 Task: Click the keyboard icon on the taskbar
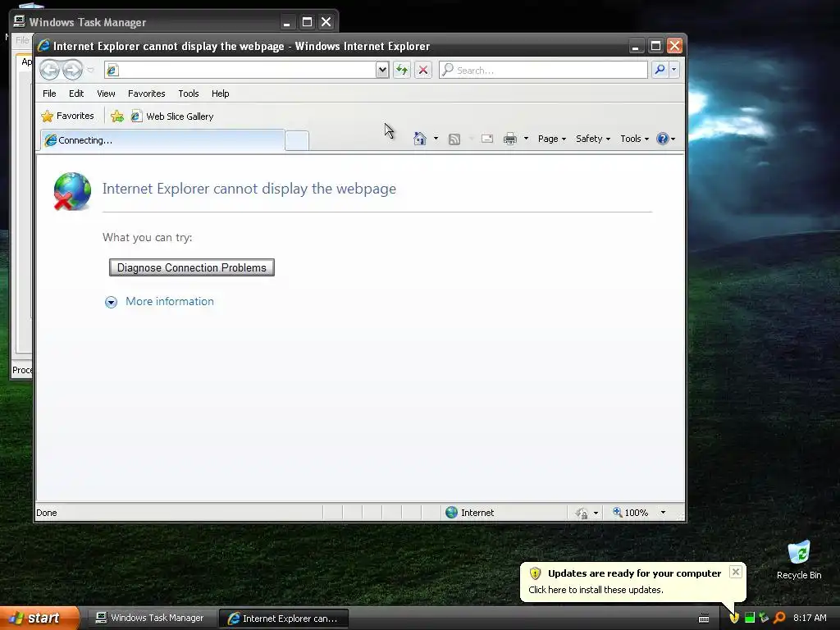tap(705, 619)
